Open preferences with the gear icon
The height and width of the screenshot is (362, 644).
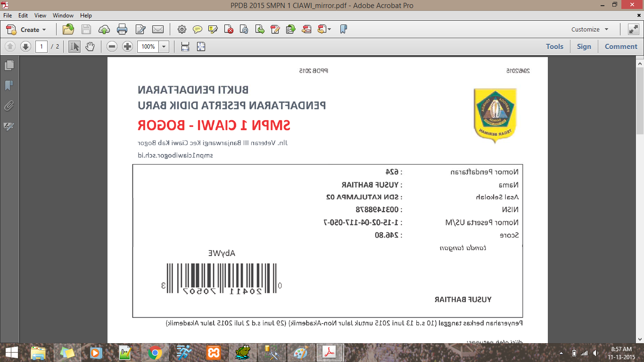coord(182,29)
